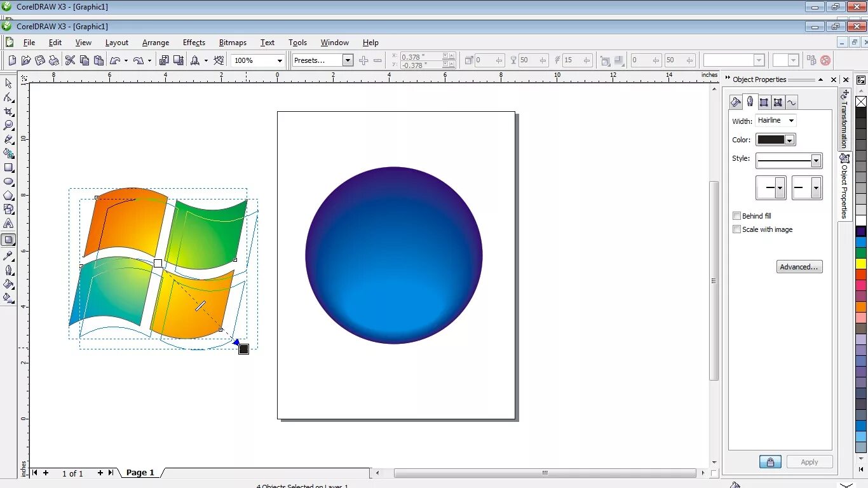Open the Tools menu
The width and height of the screenshot is (868, 488).
tap(297, 43)
